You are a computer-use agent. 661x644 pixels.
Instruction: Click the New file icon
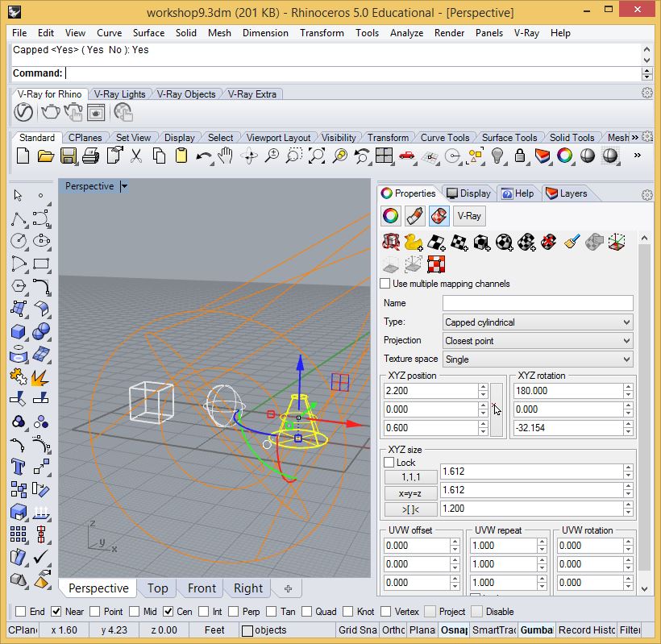coord(23,156)
